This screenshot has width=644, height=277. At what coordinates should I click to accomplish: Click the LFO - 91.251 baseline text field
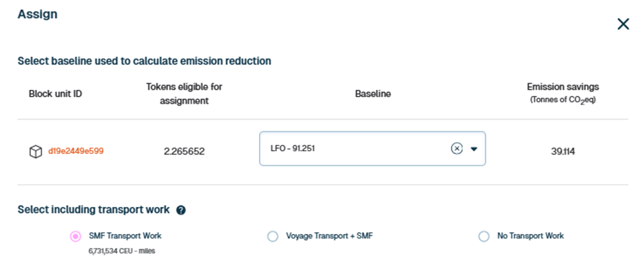(350, 149)
